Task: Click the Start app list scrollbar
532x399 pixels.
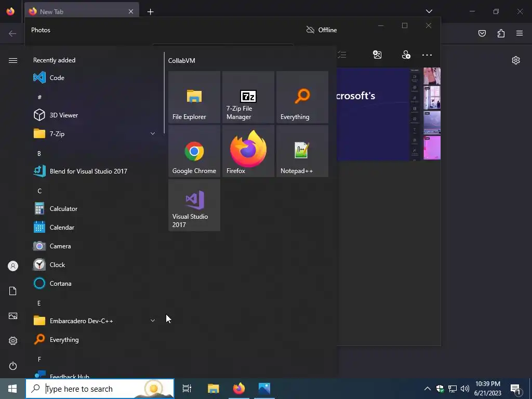Action: tap(164, 92)
